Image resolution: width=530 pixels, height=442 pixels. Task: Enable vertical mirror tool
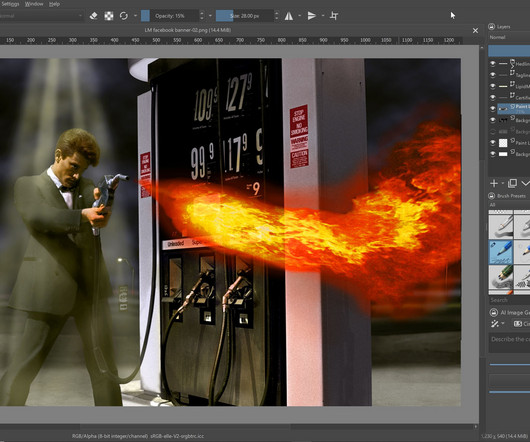(312, 16)
